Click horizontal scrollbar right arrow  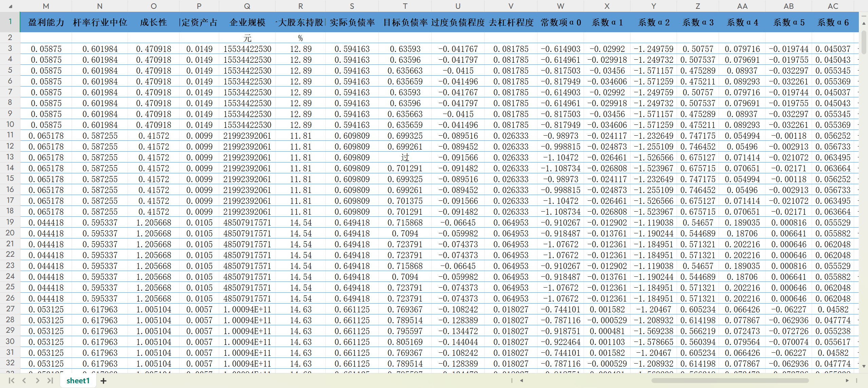847,381
